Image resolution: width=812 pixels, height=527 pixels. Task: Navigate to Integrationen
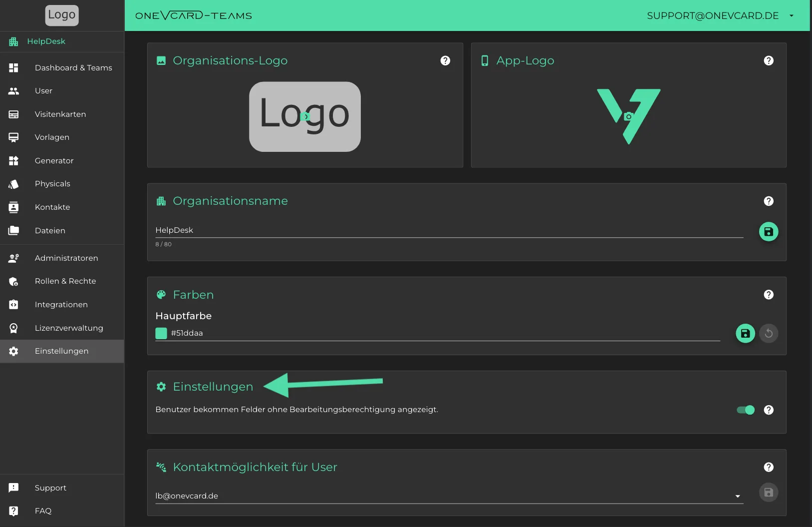(62, 305)
